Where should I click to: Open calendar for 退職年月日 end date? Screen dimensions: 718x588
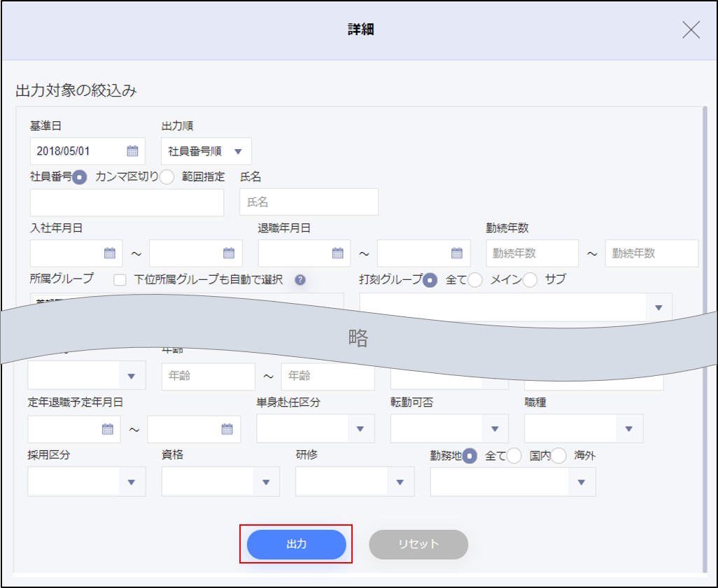click(457, 253)
